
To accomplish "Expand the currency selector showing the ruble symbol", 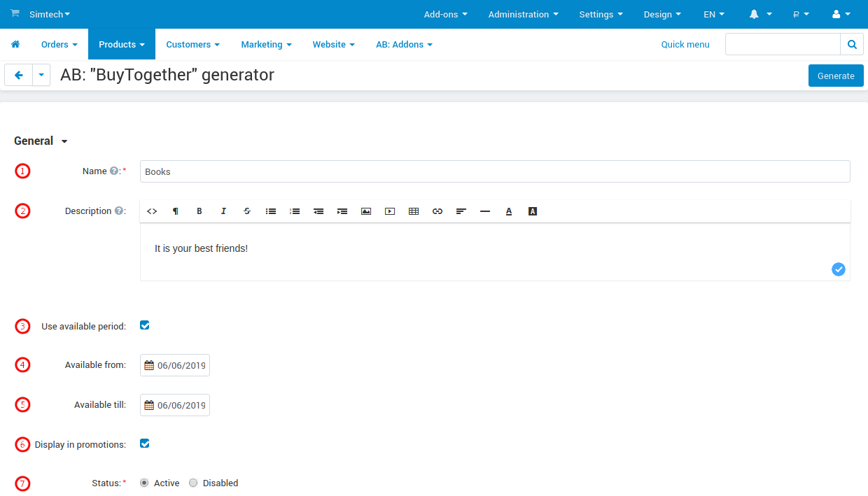I will pyautogui.click(x=801, y=14).
